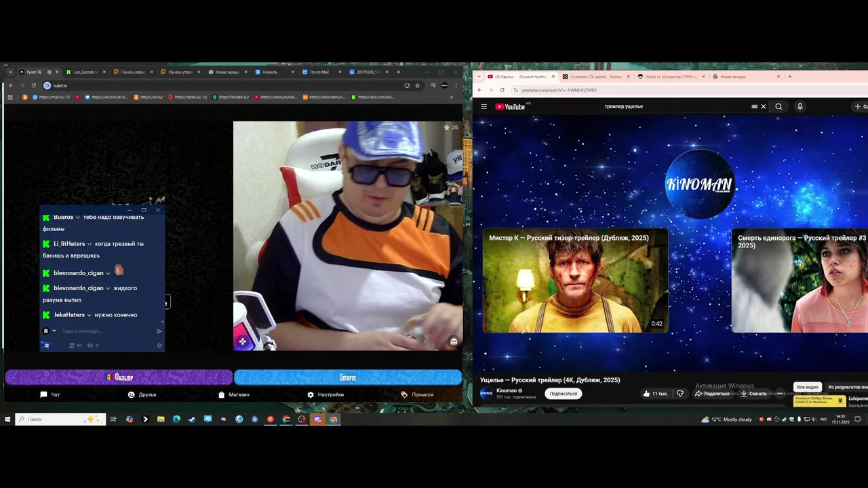Click the chat message input field
The height and width of the screenshot is (488, 868).
pos(106,331)
